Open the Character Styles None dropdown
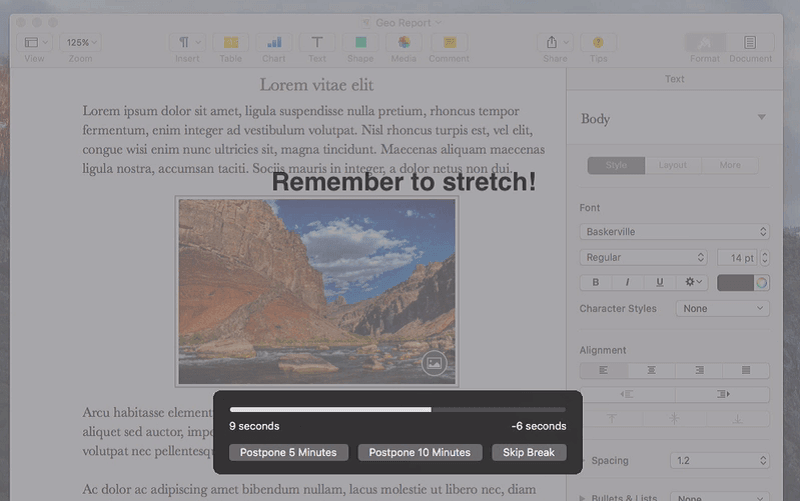 click(x=722, y=308)
